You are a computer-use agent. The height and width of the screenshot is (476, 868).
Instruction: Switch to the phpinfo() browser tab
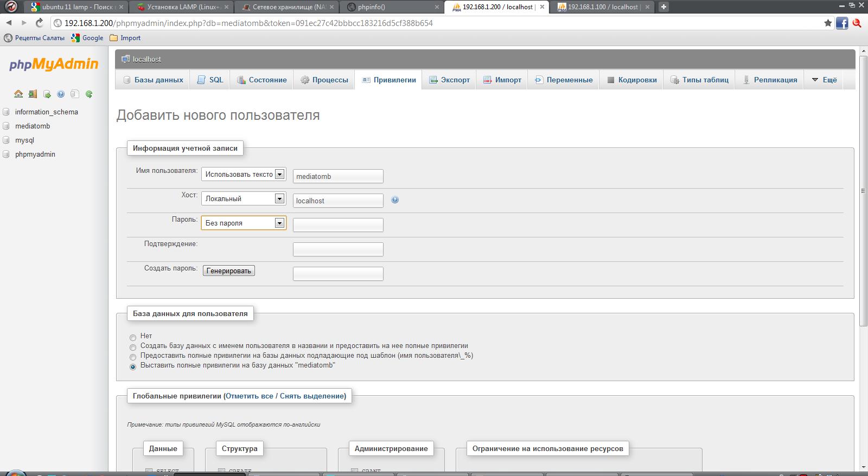(392, 7)
